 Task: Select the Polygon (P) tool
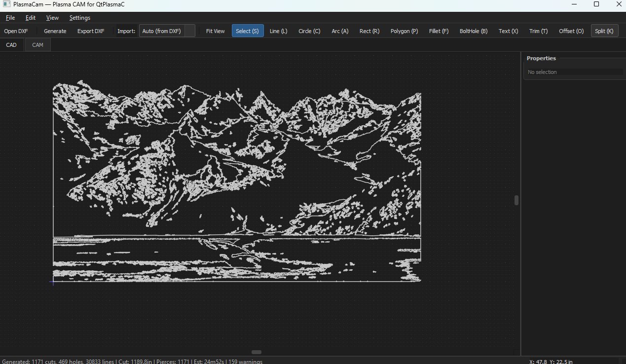point(404,31)
